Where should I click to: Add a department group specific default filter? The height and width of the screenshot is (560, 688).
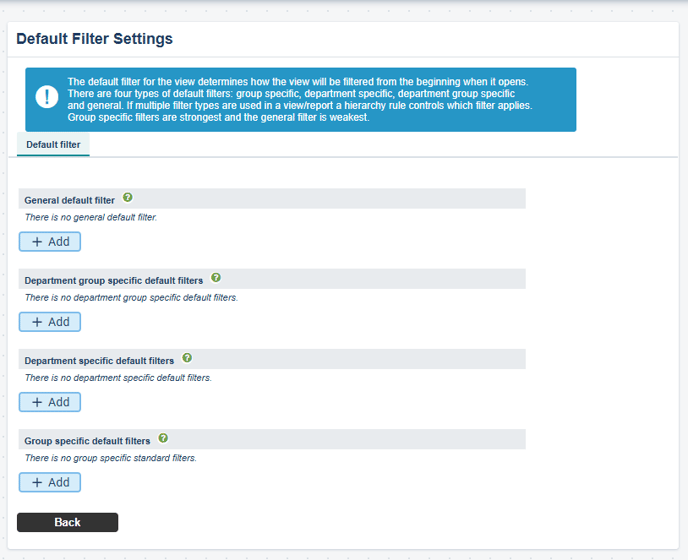[50, 322]
